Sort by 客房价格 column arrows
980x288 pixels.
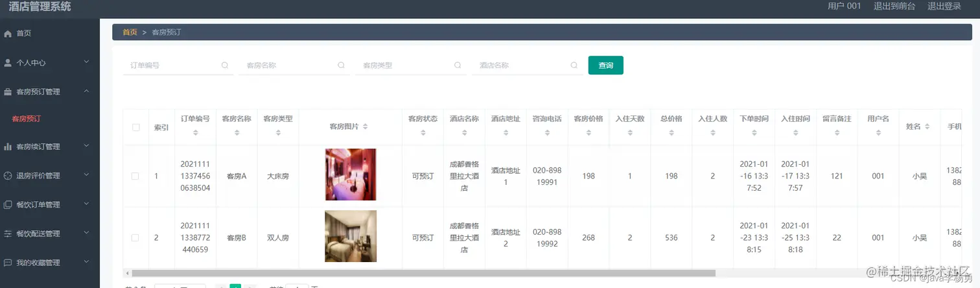pos(589,132)
